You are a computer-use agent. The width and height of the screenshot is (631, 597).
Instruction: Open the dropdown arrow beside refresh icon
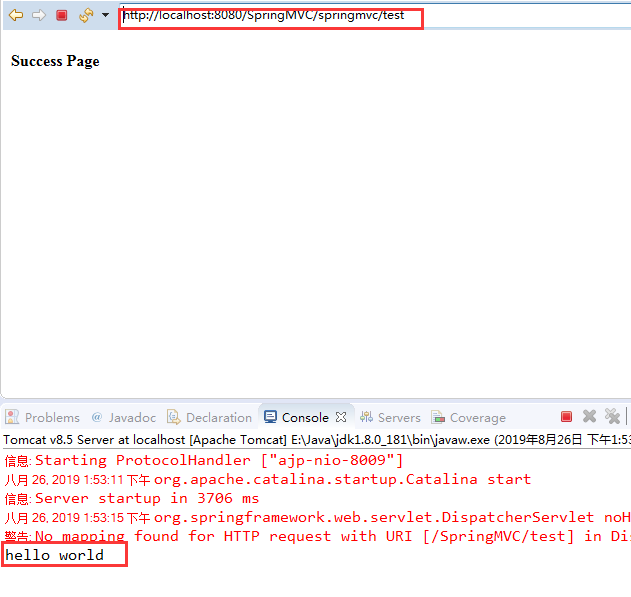click(105, 15)
